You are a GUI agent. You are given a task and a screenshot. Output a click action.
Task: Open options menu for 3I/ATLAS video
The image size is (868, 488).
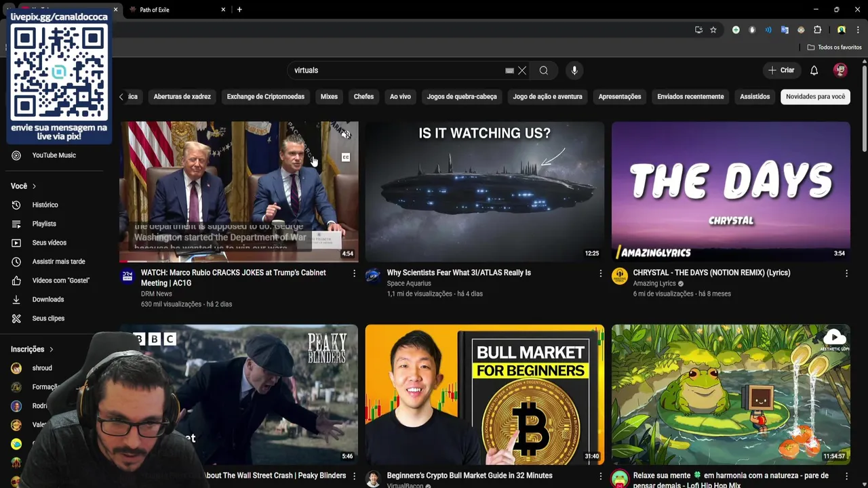click(x=600, y=273)
